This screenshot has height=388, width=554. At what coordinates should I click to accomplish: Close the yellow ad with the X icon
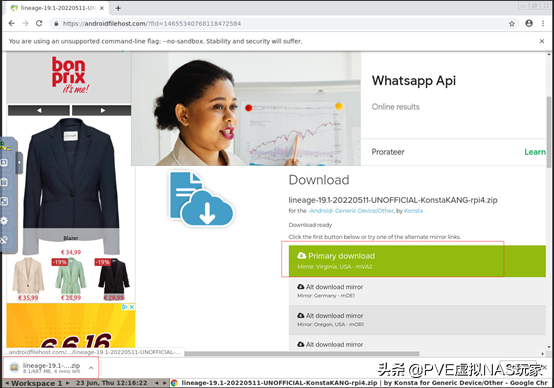point(131,307)
